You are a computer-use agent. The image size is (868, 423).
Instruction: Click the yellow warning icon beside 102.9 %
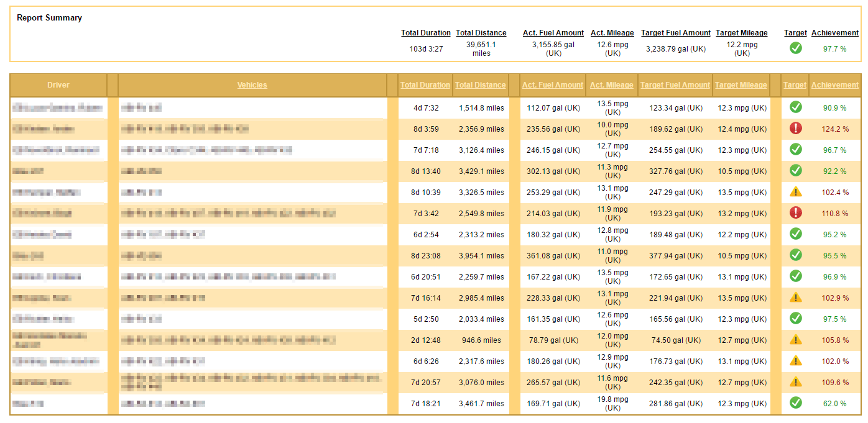pyautogui.click(x=795, y=298)
